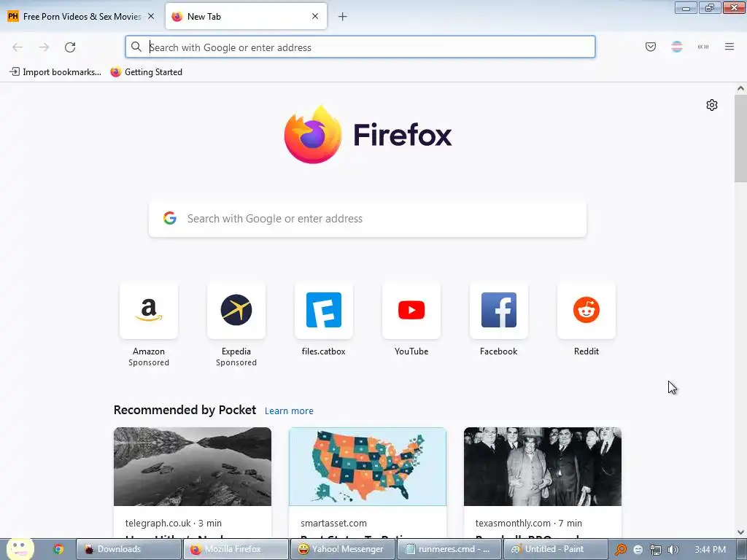Switch to Downloads taskbar window
747x560 pixels.
click(128, 549)
